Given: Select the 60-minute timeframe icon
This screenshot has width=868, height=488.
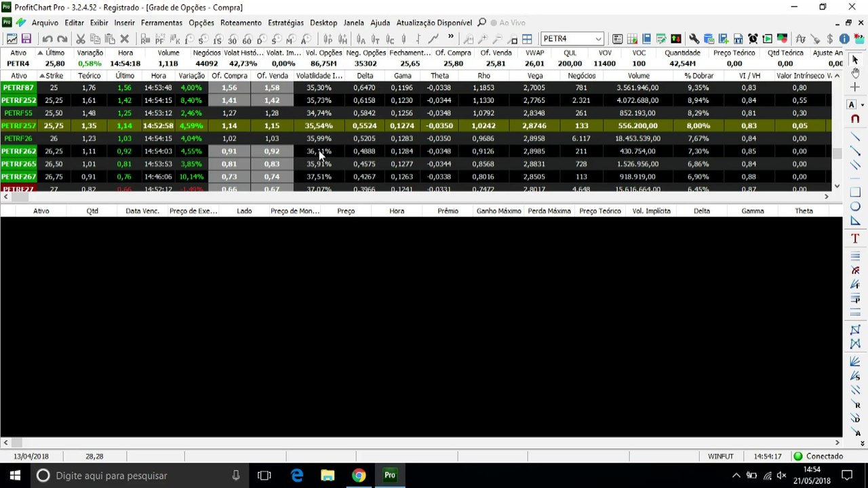Looking at the screenshot, I should [247, 39].
